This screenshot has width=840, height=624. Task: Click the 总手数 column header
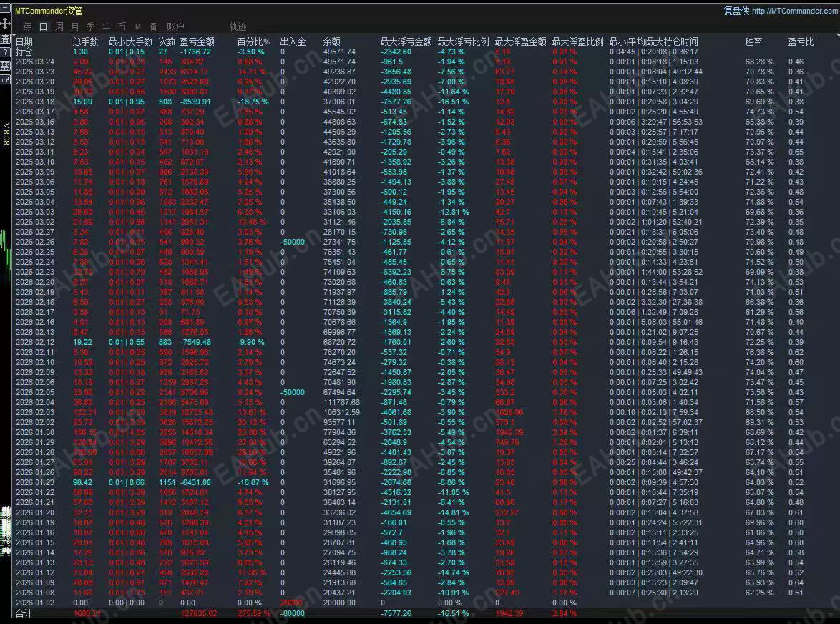tap(85, 42)
